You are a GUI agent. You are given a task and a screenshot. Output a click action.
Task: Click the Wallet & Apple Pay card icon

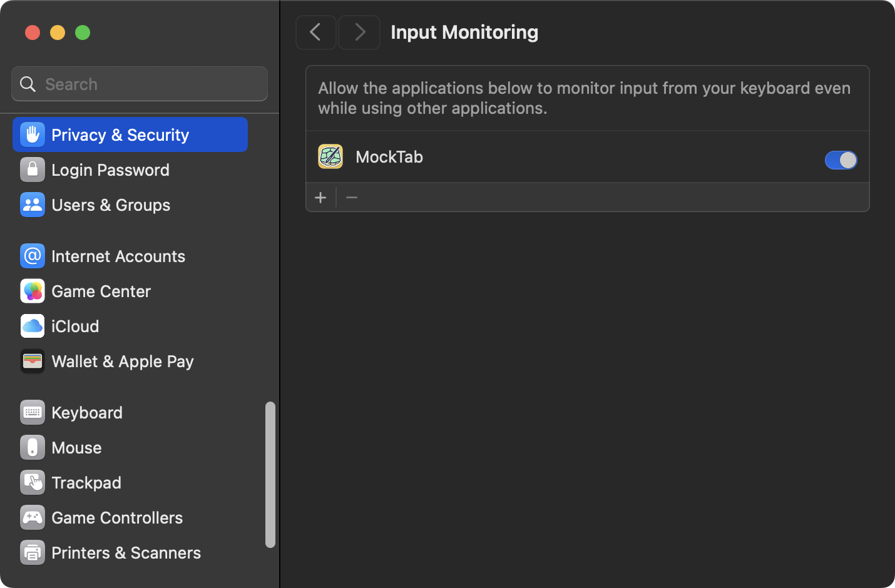click(x=33, y=361)
